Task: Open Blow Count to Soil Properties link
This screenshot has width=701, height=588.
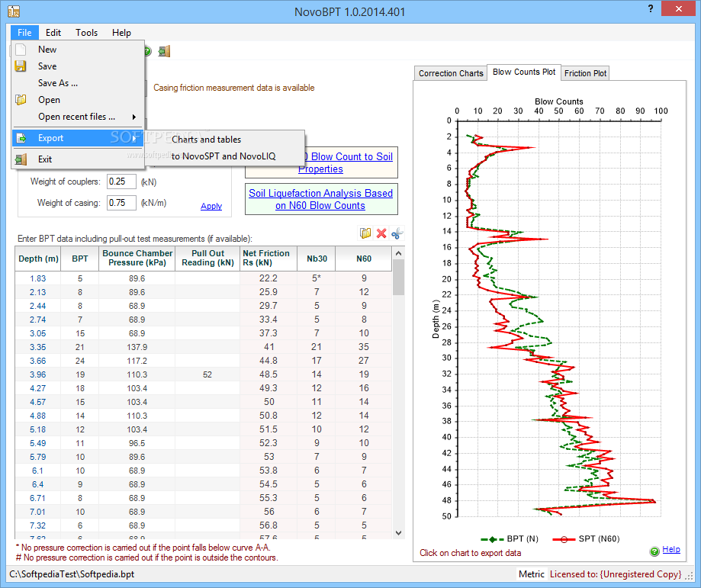Action: [x=345, y=162]
